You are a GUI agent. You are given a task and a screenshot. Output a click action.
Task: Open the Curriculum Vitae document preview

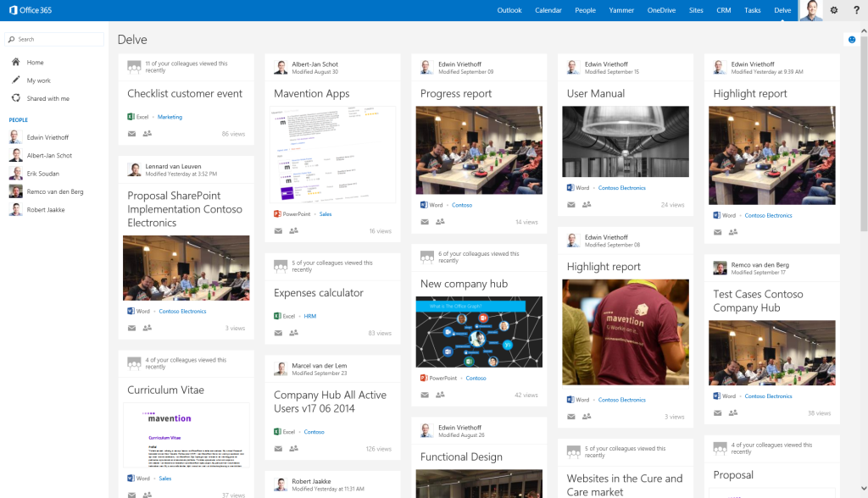click(186, 435)
